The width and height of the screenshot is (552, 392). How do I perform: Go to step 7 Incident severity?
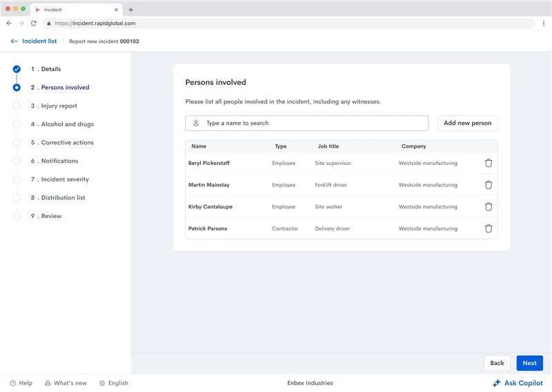(60, 179)
